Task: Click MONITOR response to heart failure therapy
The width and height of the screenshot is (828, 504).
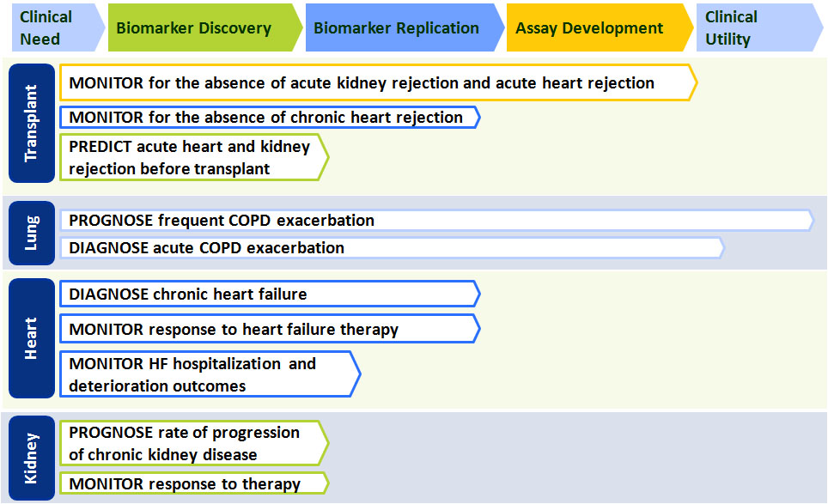Action: click(270, 329)
